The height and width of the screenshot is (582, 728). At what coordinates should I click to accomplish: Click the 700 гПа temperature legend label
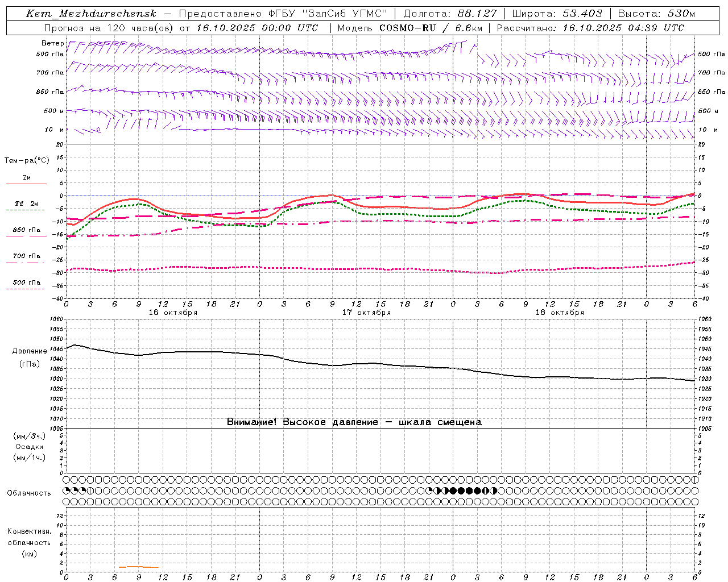pyautogui.click(x=27, y=256)
